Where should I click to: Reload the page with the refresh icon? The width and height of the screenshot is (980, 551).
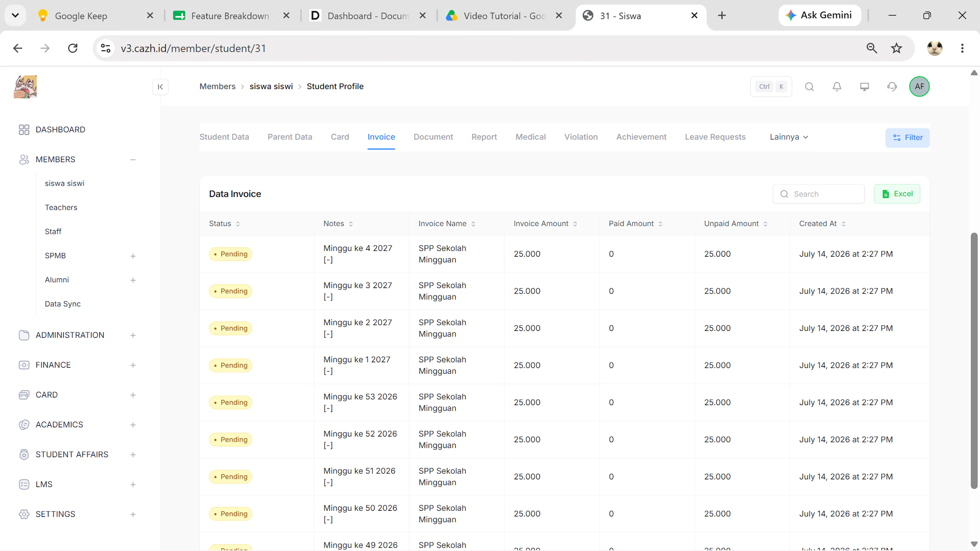tap(73, 48)
